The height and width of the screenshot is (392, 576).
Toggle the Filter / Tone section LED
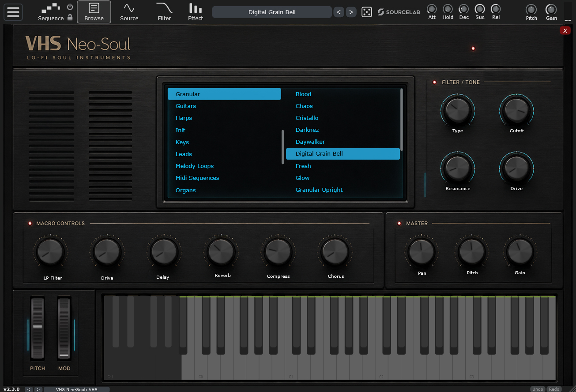coord(434,82)
